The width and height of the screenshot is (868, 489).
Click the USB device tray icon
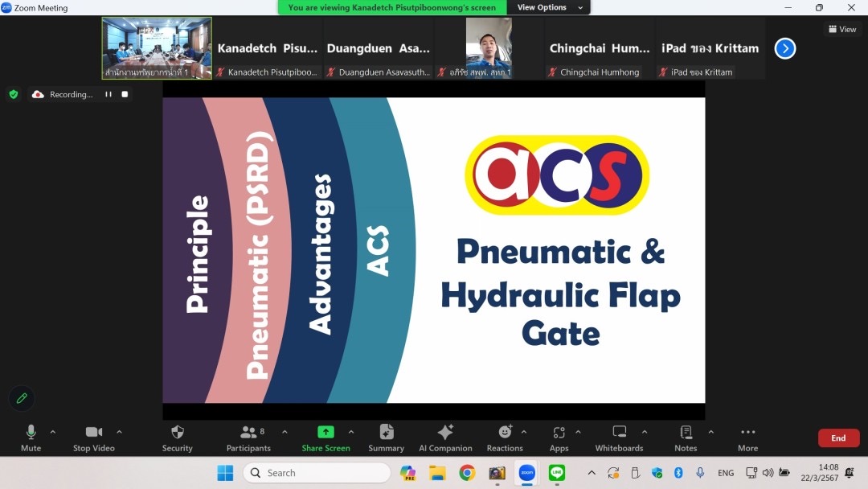[636, 473]
